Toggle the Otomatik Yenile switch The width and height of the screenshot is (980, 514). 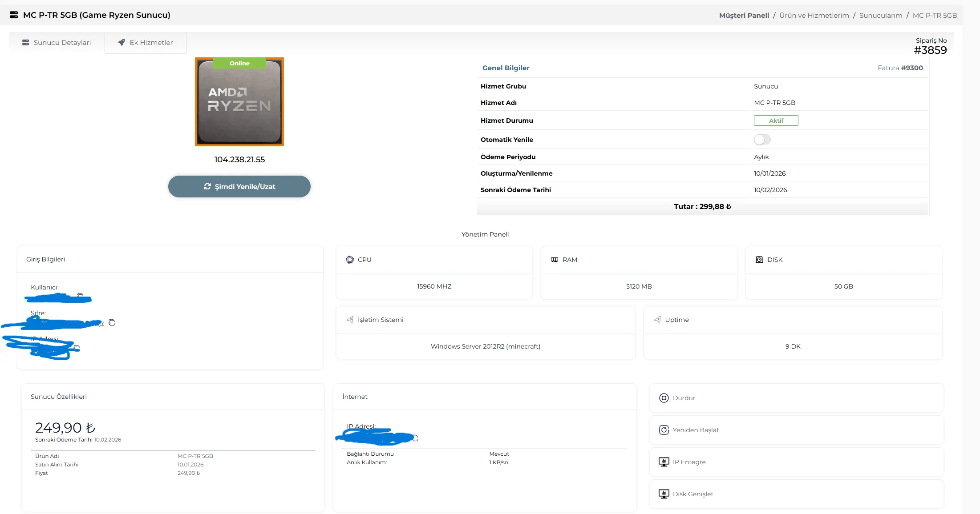coord(762,140)
